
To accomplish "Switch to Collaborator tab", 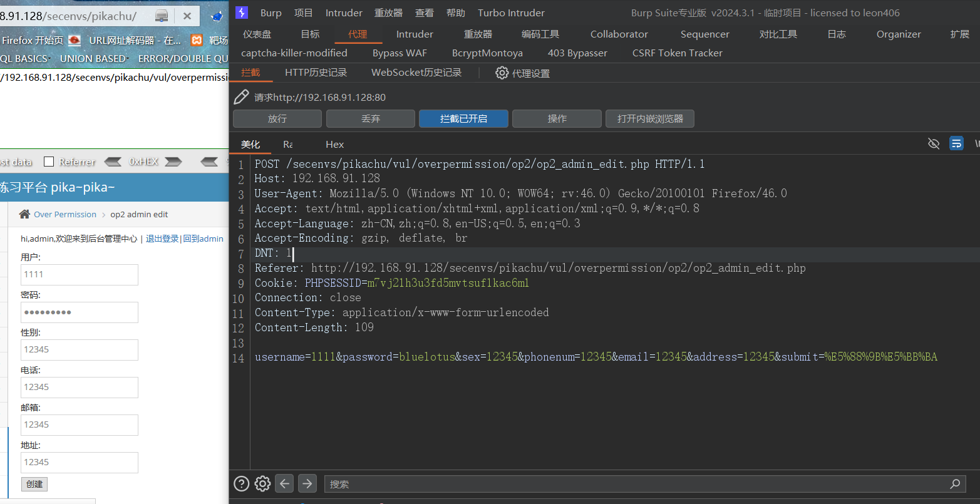I will tap(619, 34).
